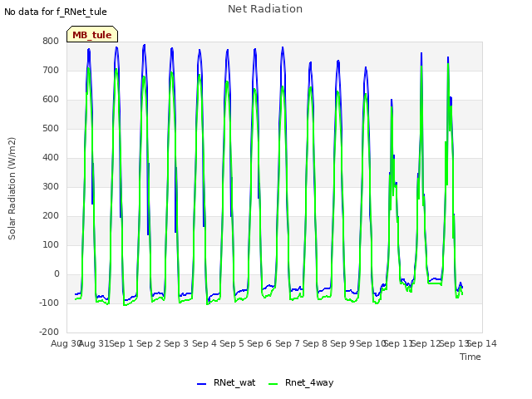Viewport: 532px width, 399px height.
Task: Click the 600 y-axis tick label
Action: (x=51, y=100)
